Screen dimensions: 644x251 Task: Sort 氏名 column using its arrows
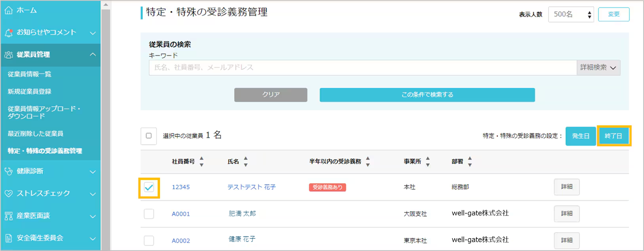[246, 161]
